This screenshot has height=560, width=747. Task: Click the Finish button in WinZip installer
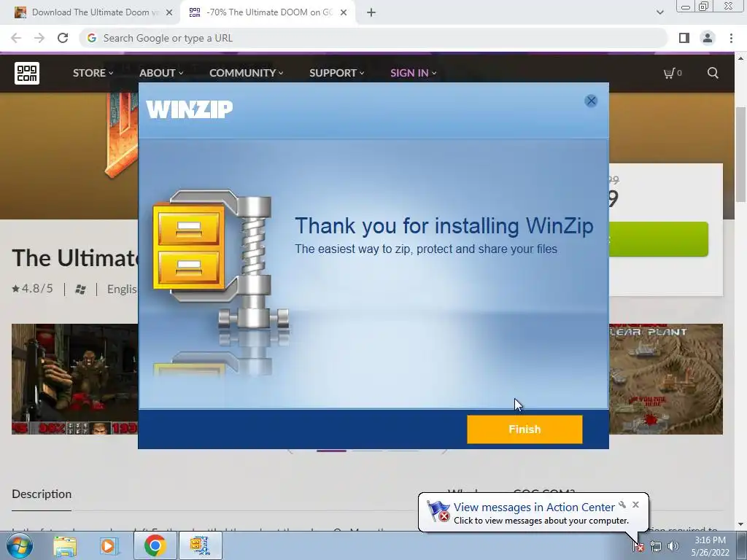tap(525, 429)
